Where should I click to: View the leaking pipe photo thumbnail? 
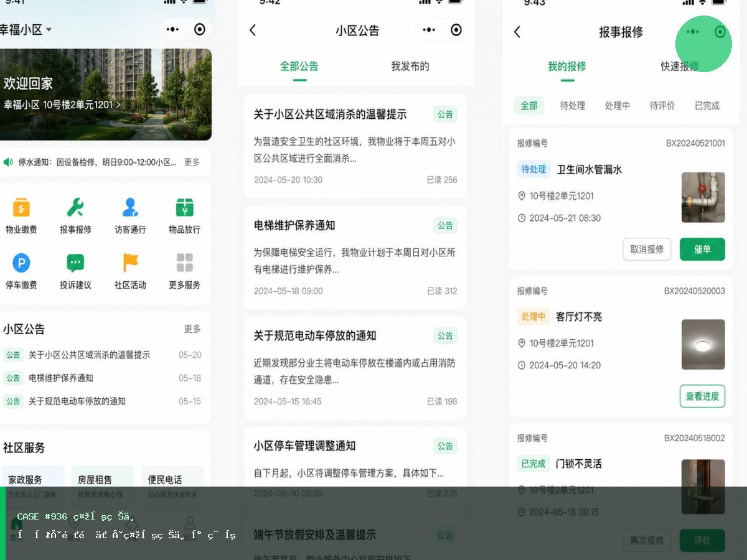[703, 197]
